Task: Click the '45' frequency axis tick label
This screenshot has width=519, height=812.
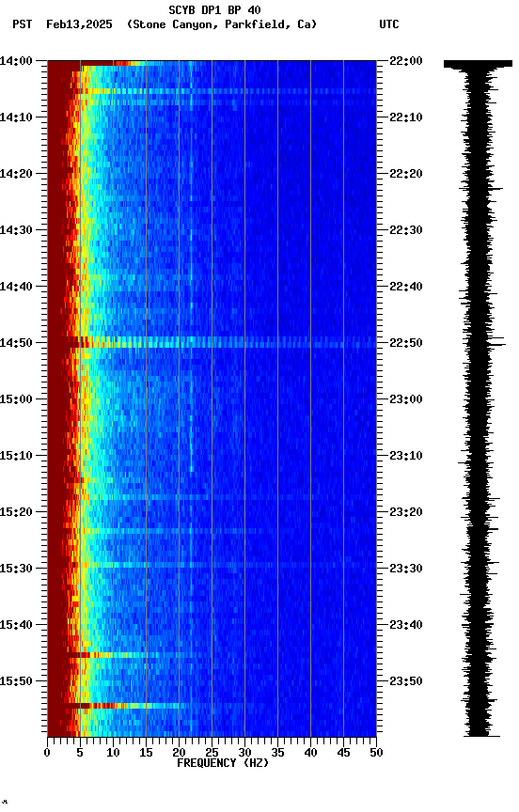Action: click(x=343, y=754)
